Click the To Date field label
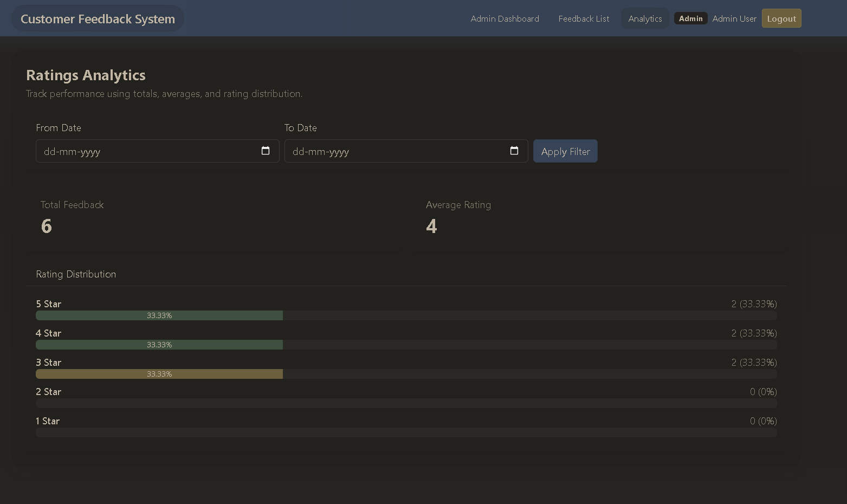Screen dimensions: 847x504 click(x=301, y=128)
